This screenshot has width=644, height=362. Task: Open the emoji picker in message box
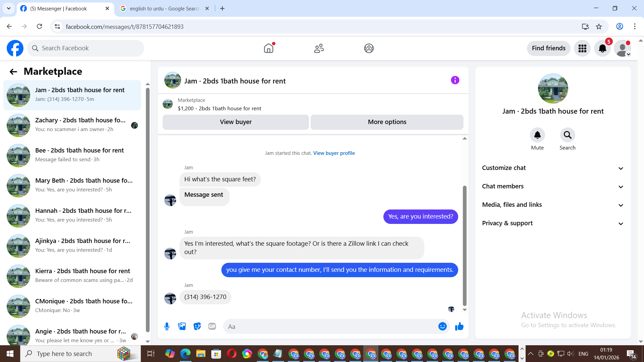tap(442, 326)
